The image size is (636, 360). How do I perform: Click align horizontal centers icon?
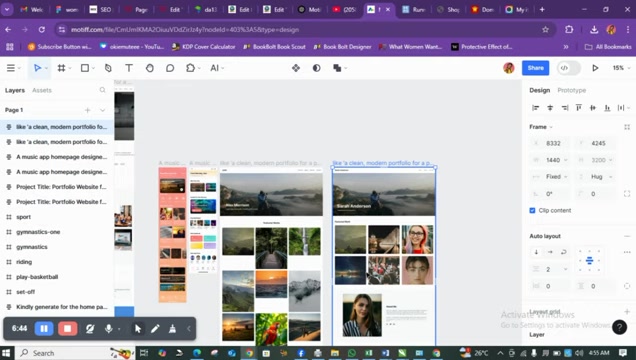[550, 107]
